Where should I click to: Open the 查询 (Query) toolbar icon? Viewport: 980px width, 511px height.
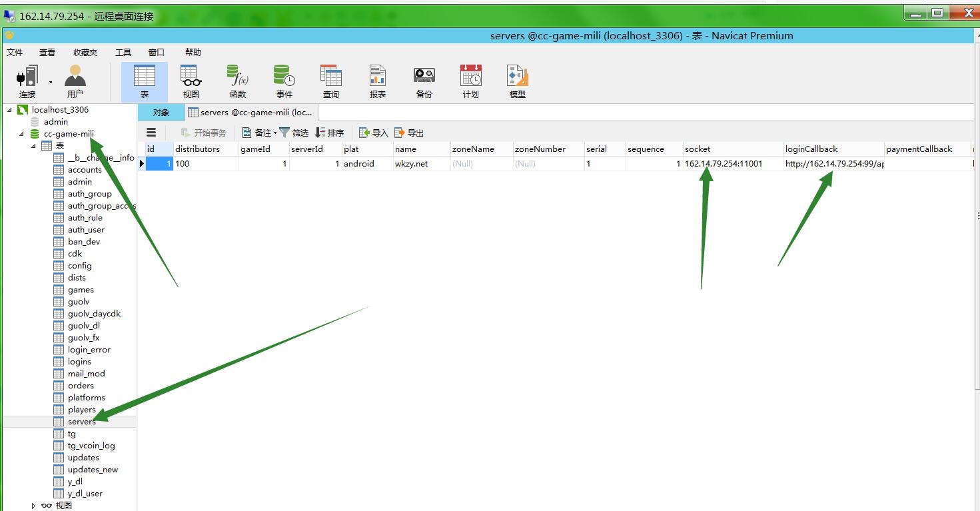click(x=331, y=81)
